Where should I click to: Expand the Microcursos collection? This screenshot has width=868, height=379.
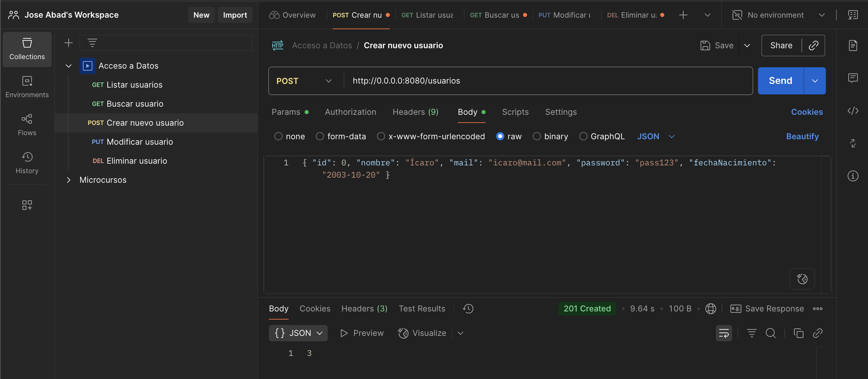pyautogui.click(x=69, y=180)
